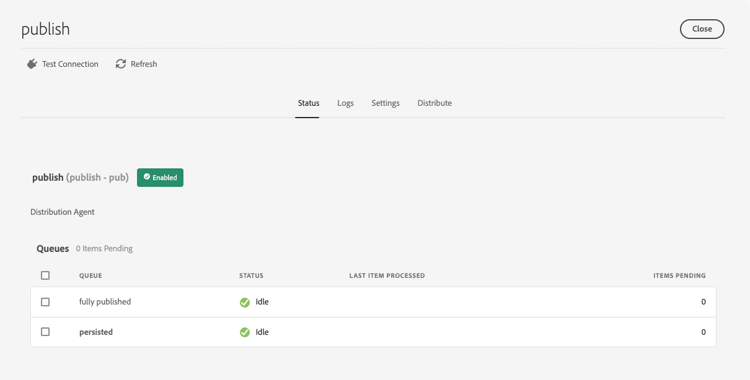
Task: Check the persisted queue checkbox
Action: 45,332
